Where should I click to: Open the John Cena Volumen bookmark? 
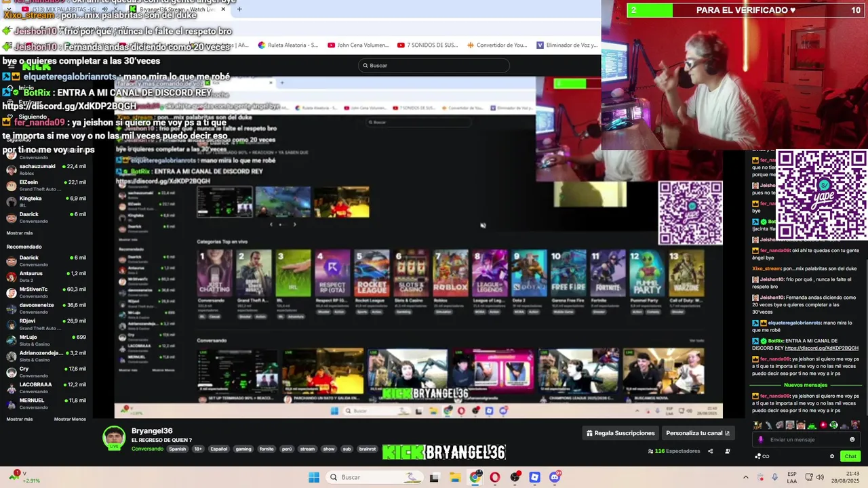pyautogui.click(x=359, y=45)
